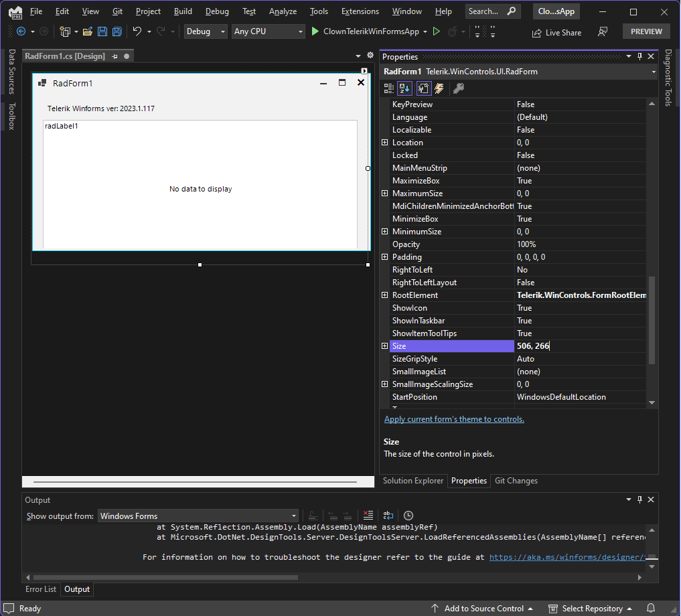This screenshot has width=681, height=616.
Task: Open the Debug configuration dropdown
Action: point(206,31)
